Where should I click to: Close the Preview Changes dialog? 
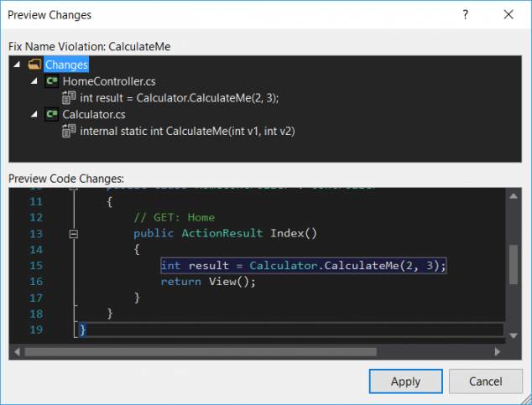coord(509,14)
